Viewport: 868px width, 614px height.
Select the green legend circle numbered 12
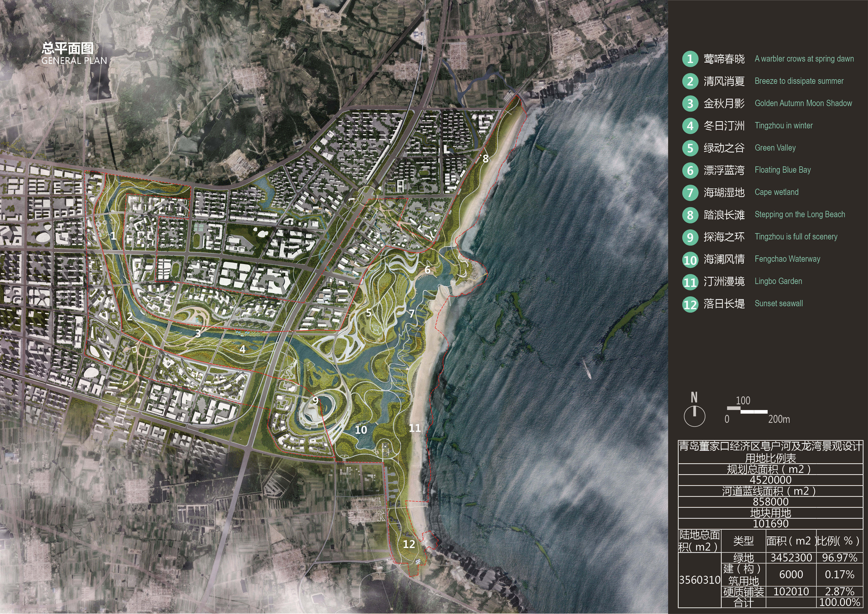click(x=690, y=304)
